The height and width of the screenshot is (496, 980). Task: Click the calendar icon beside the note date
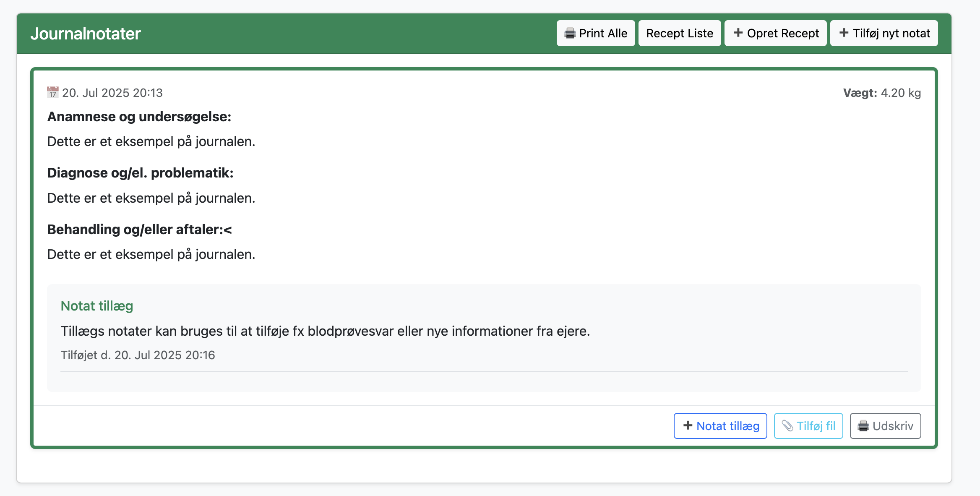(x=52, y=92)
